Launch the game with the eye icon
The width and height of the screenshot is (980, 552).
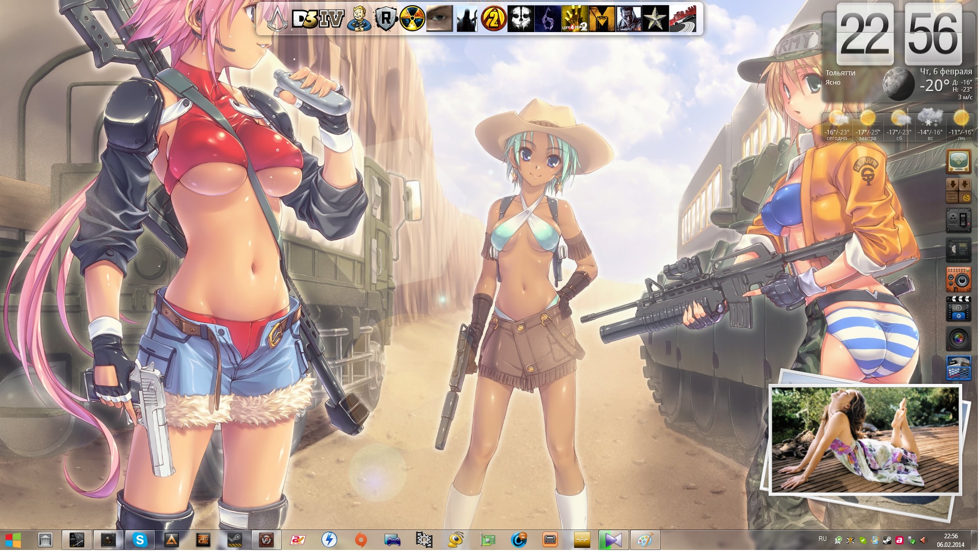(x=440, y=19)
